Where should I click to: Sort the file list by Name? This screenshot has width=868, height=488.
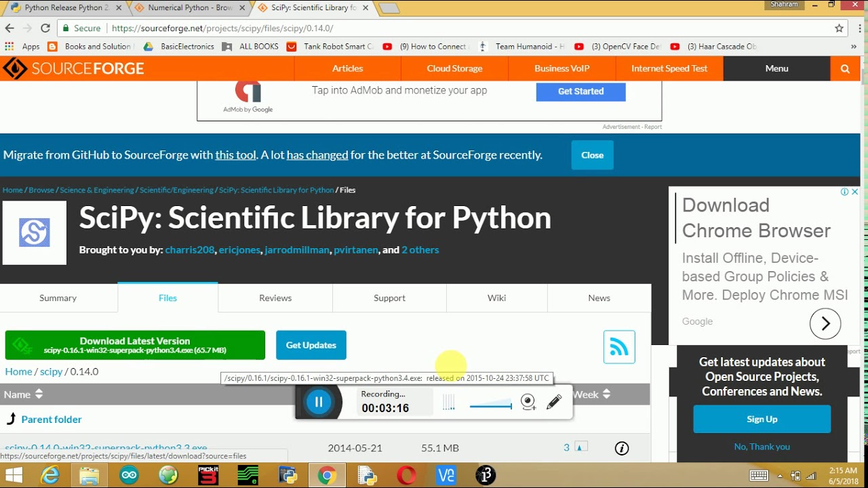coord(24,394)
